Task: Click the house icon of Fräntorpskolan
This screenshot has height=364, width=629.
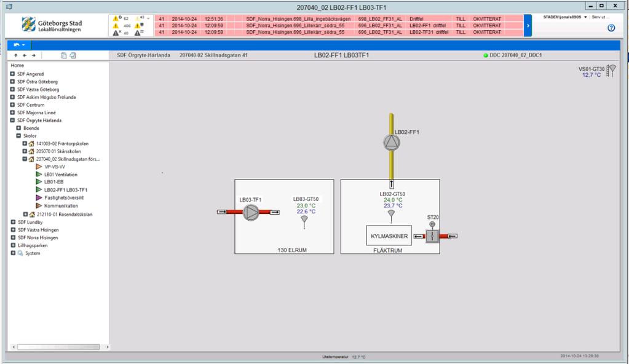Action: pyautogui.click(x=31, y=144)
